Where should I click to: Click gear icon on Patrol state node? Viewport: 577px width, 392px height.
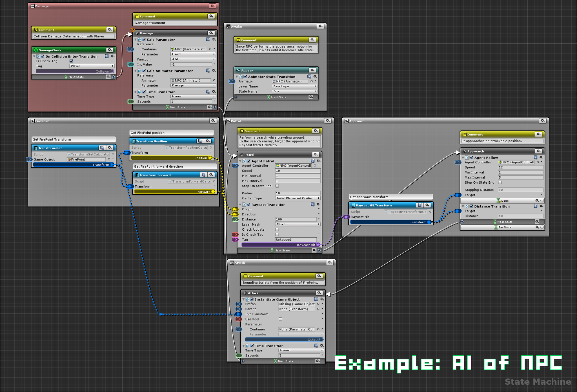click(316, 155)
